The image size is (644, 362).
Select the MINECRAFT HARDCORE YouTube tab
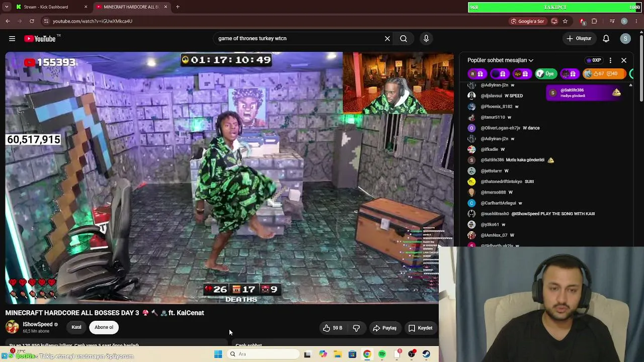pos(132,7)
